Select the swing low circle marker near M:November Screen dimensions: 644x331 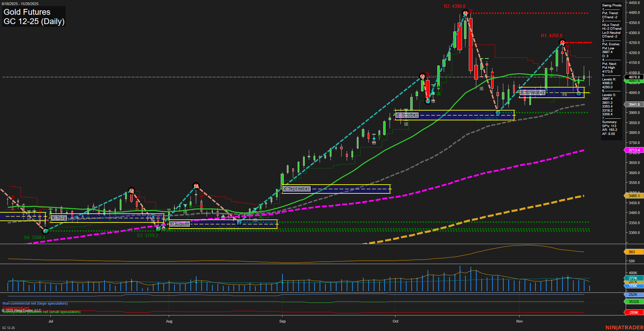coord(579,94)
